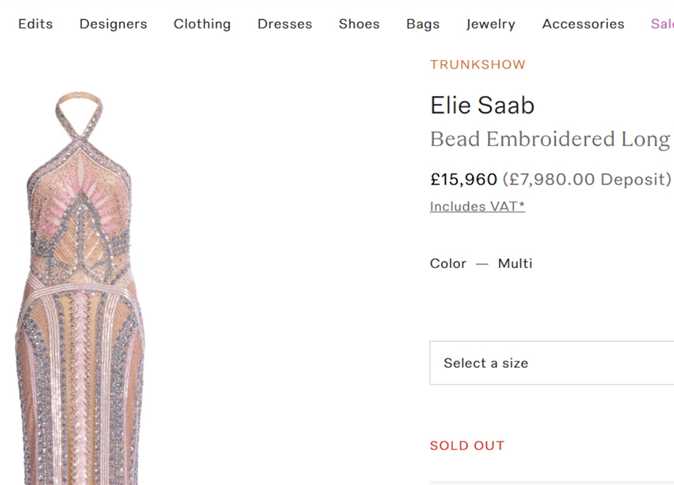Open the Shoes menu
The width and height of the screenshot is (674, 485).
(x=359, y=24)
